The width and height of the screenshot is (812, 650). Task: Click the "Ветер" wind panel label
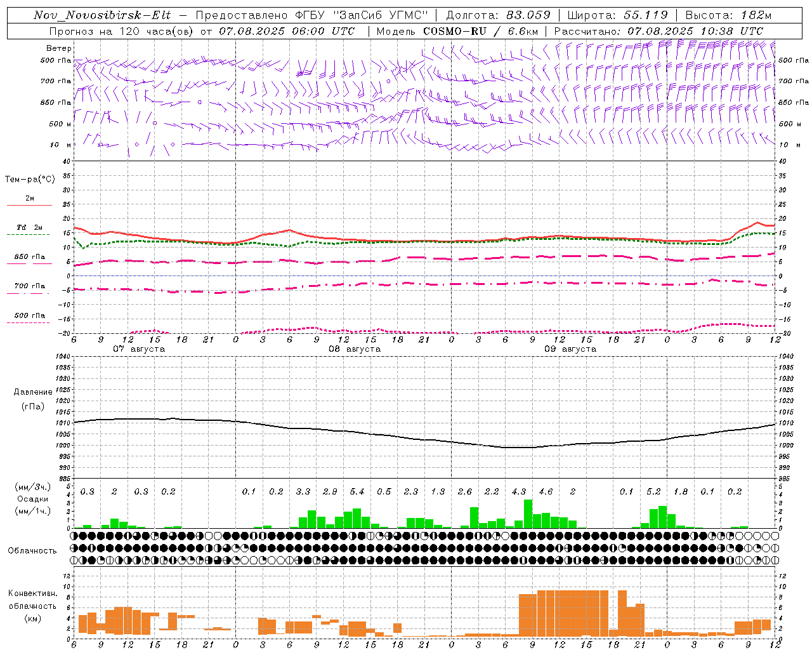click(59, 48)
